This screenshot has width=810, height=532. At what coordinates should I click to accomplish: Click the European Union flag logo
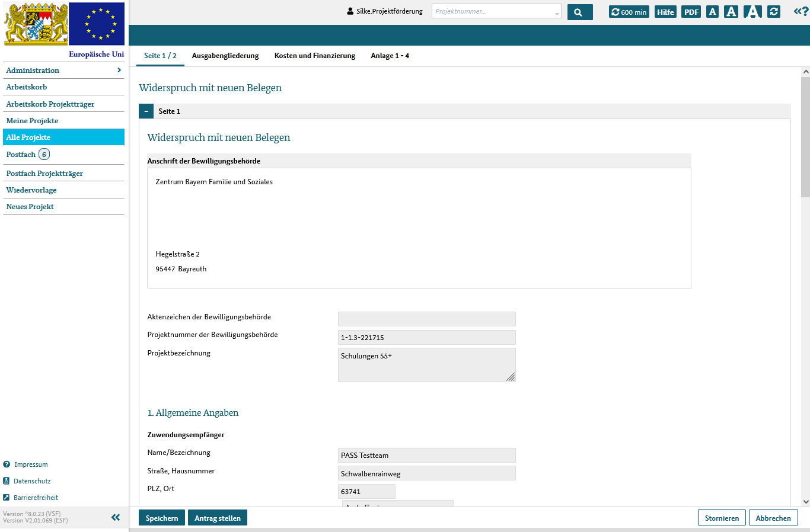(97, 24)
